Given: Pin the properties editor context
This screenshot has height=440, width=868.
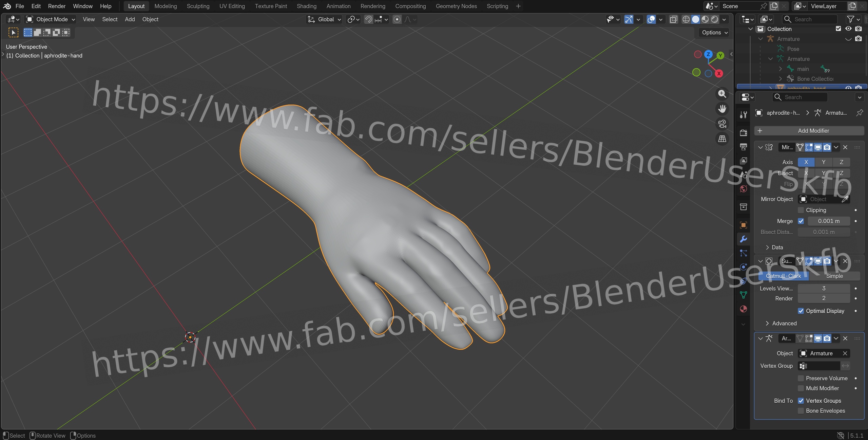Looking at the screenshot, I should point(860,113).
